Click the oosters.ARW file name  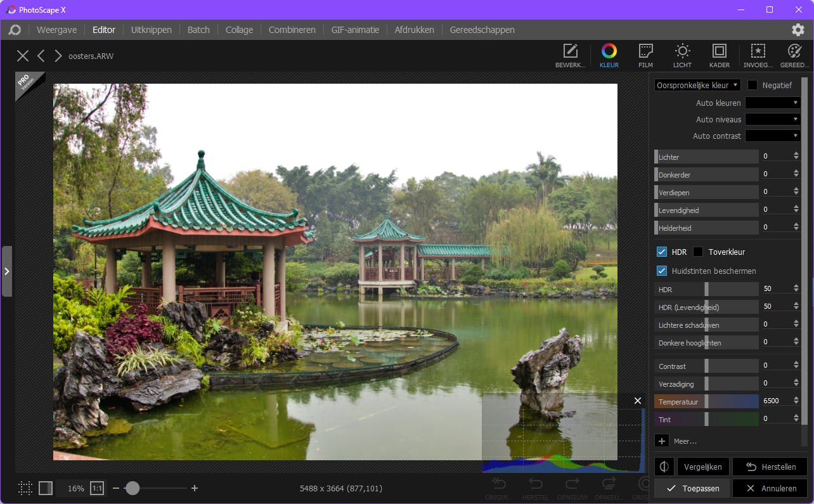[91, 56]
